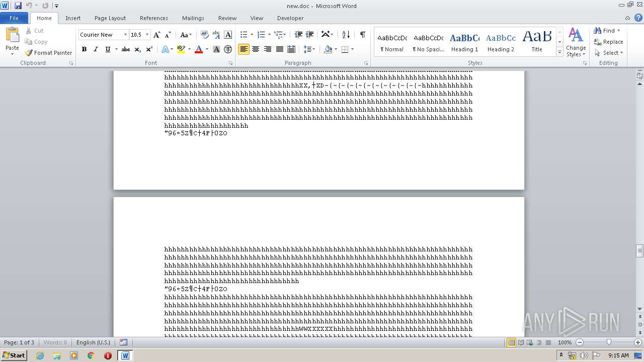Click the Word Help question mark icon
This screenshot has width=644, height=362.
click(x=638, y=18)
